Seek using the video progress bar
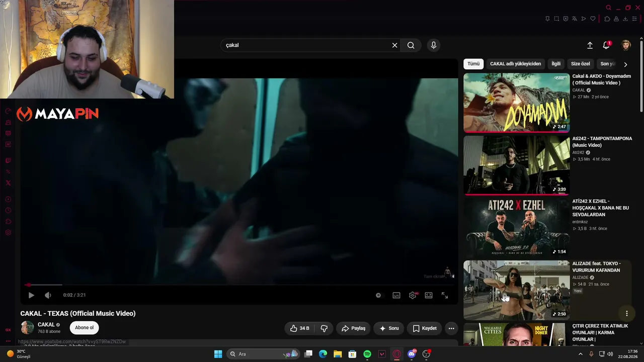644x362 pixels. coord(239,285)
